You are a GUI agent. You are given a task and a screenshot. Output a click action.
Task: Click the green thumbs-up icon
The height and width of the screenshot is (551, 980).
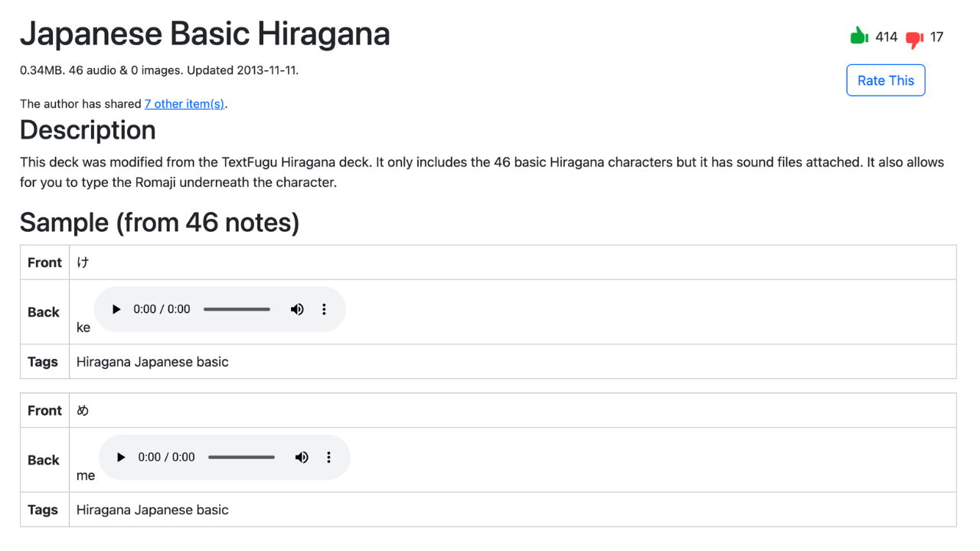(859, 36)
